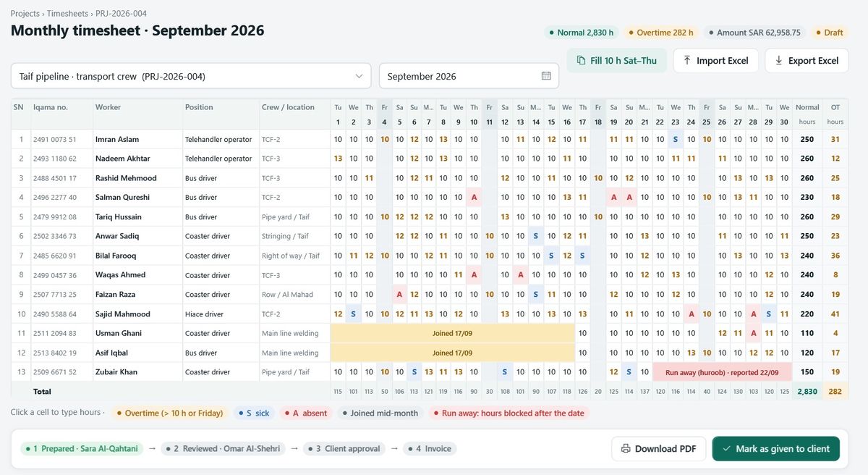Click the checkmark icon on Mark as given
Screen dimensions: 868x475
tap(726, 449)
